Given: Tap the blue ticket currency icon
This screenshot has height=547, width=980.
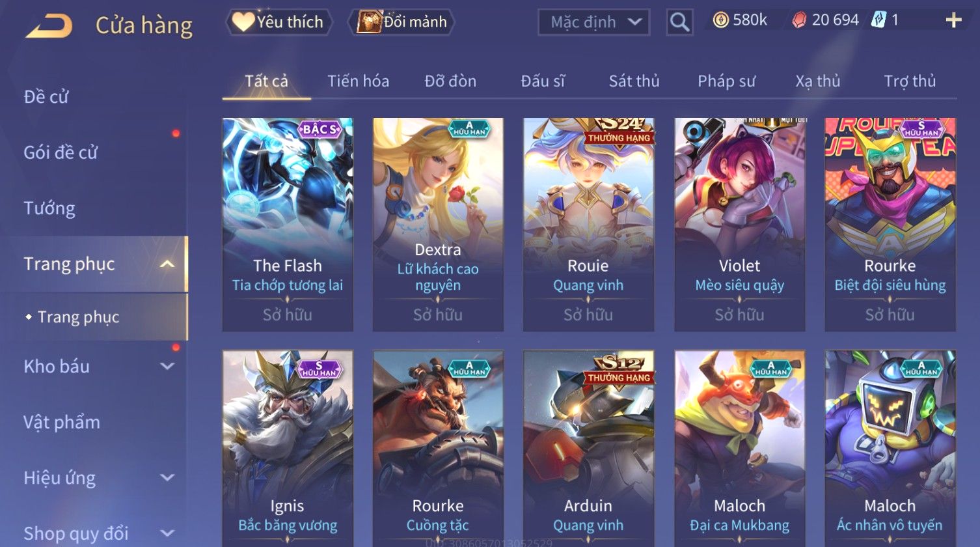Looking at the screenshot, I should tap(878, 20).
